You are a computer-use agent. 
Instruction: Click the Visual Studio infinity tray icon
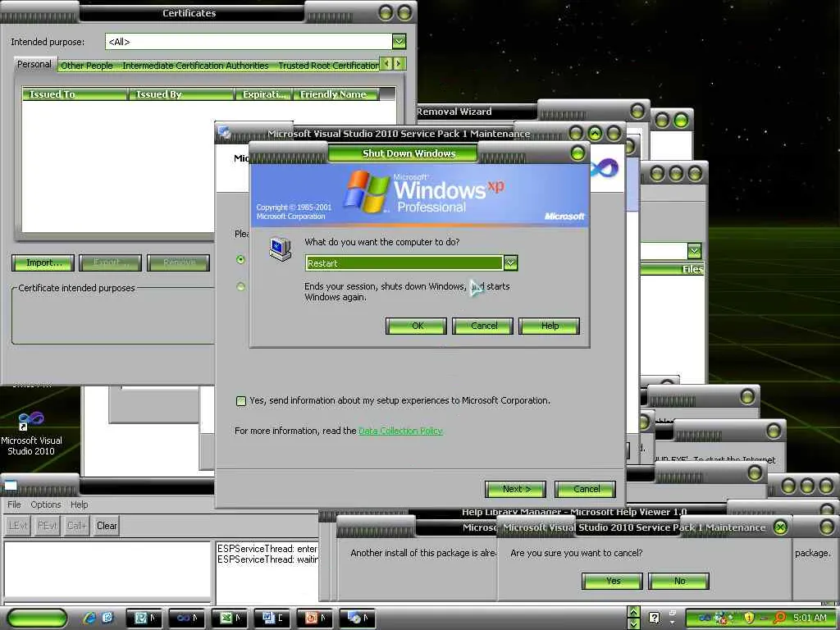coord(705,618)
